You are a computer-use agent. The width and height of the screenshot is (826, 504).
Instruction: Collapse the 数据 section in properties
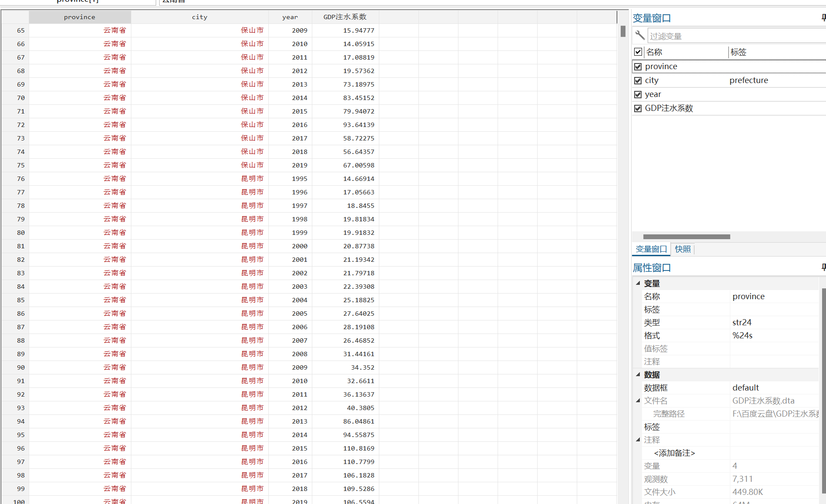coord(638,374)
